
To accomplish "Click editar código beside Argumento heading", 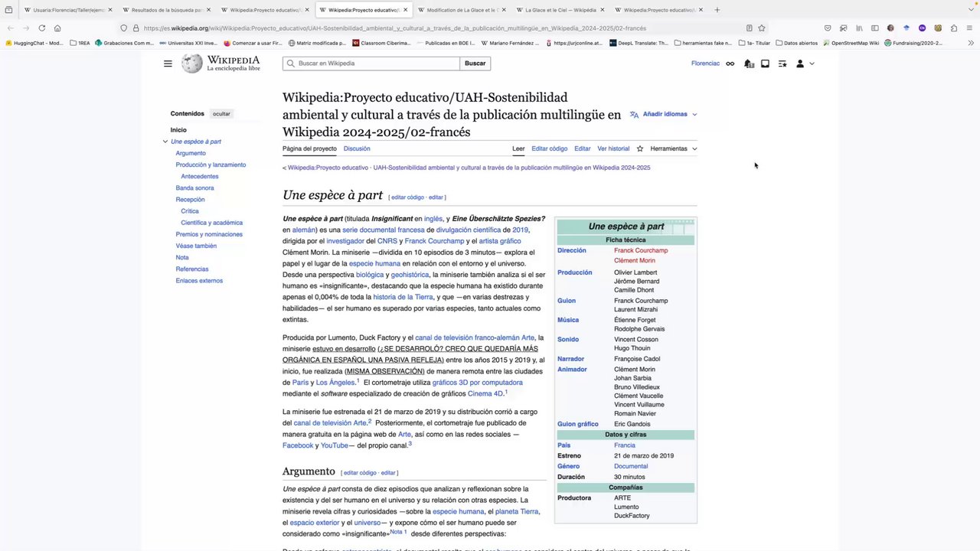I will [358, 473].
